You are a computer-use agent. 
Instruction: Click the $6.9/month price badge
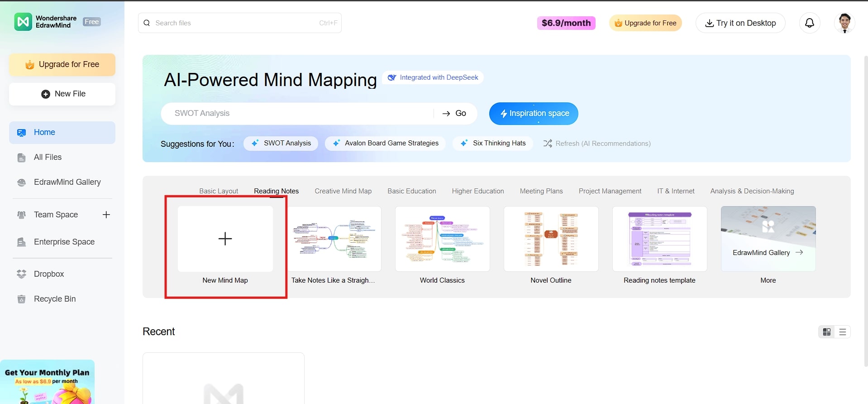(566, 23)
